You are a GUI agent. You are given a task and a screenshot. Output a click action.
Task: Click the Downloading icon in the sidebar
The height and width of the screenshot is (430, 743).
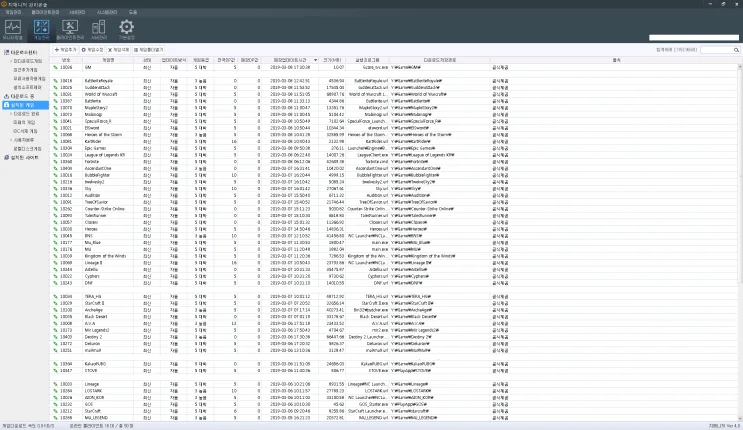pos(6,96)
